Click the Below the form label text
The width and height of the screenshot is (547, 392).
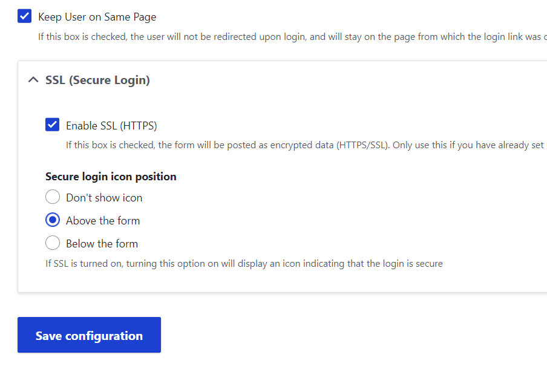pyautogui.click(x=101, y=243)
